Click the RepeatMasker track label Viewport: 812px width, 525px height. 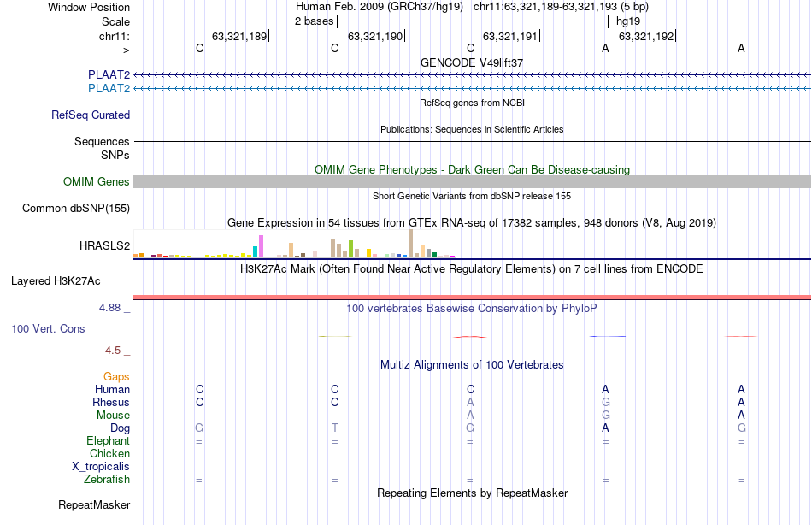(94, 504)
